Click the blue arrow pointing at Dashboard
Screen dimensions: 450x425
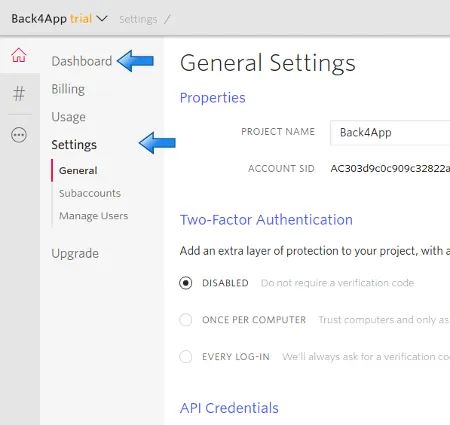pyautogui.click(x=135, y=61)
